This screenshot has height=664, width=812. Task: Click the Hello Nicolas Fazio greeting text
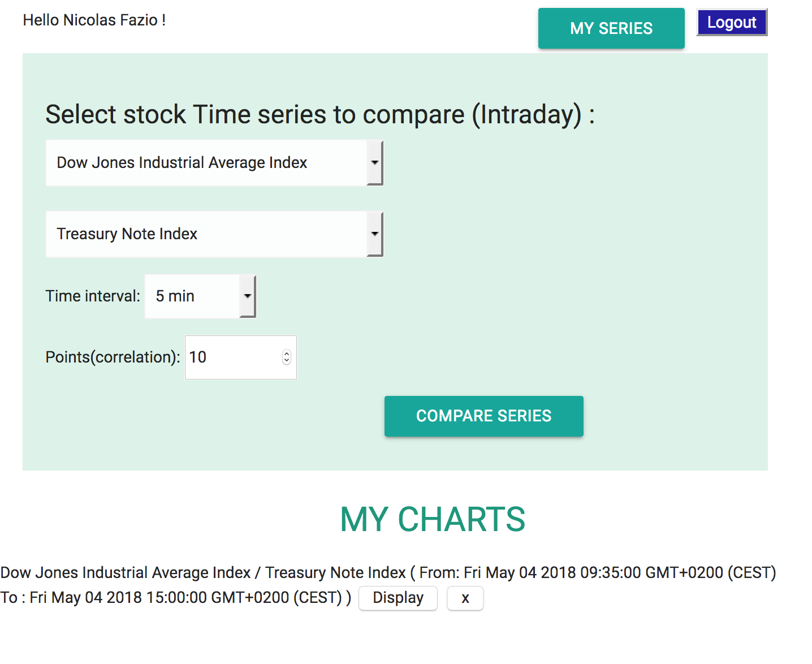[94, 20]
